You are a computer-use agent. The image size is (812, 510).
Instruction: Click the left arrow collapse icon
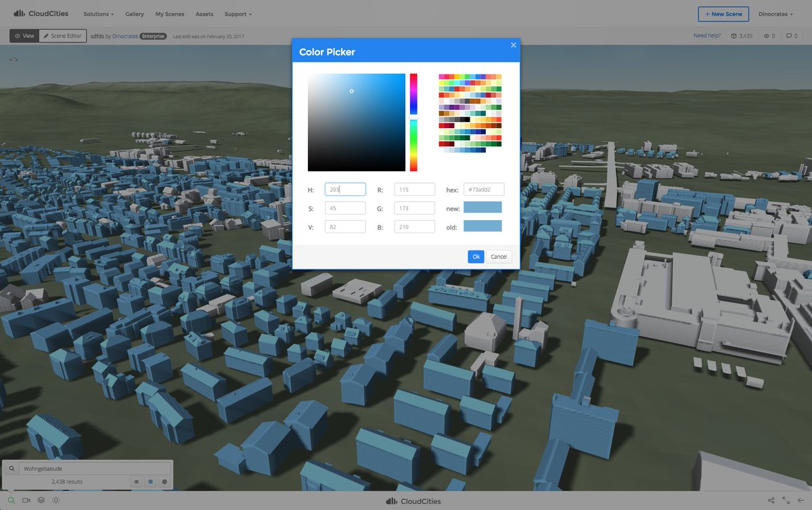click(801, 501)
